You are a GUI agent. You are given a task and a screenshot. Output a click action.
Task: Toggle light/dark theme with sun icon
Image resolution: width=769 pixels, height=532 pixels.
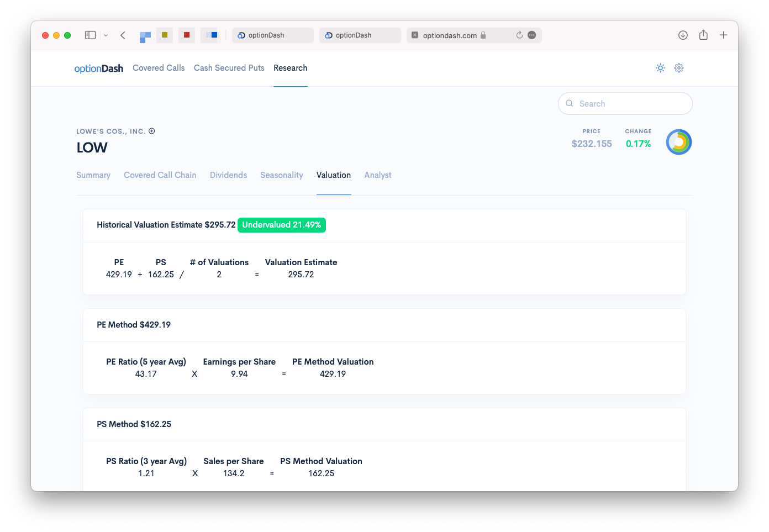[x=660, y=68]
